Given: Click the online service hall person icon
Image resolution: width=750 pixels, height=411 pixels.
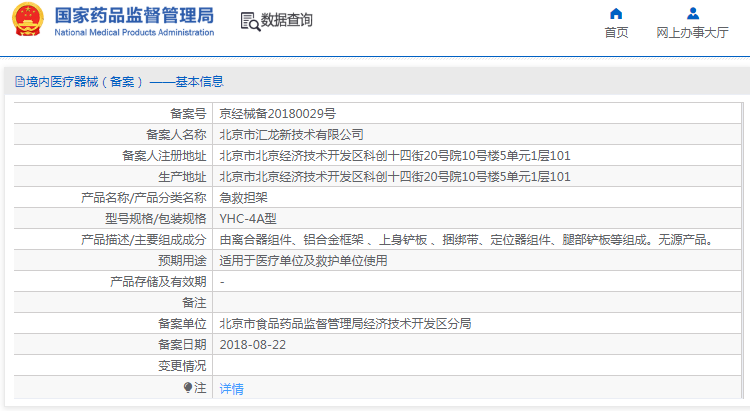Looking at the screenshot, I should point(692,14).
